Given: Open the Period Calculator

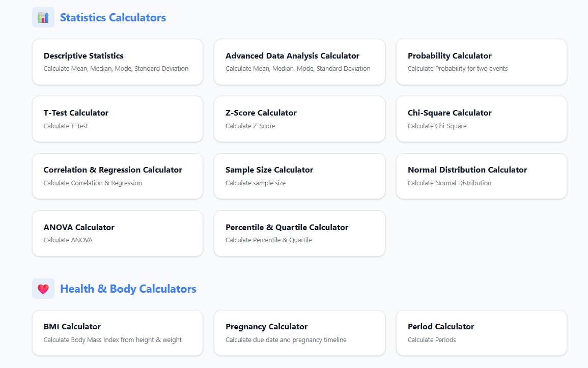Looking at the screenshot, I should (481, 332).
